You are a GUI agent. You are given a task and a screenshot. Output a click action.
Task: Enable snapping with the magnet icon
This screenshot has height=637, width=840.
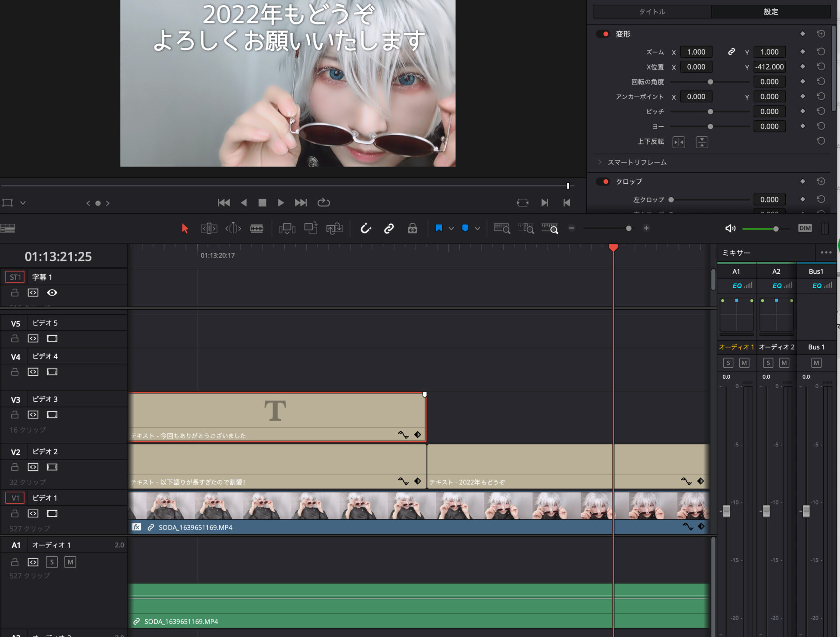point(366,228)
